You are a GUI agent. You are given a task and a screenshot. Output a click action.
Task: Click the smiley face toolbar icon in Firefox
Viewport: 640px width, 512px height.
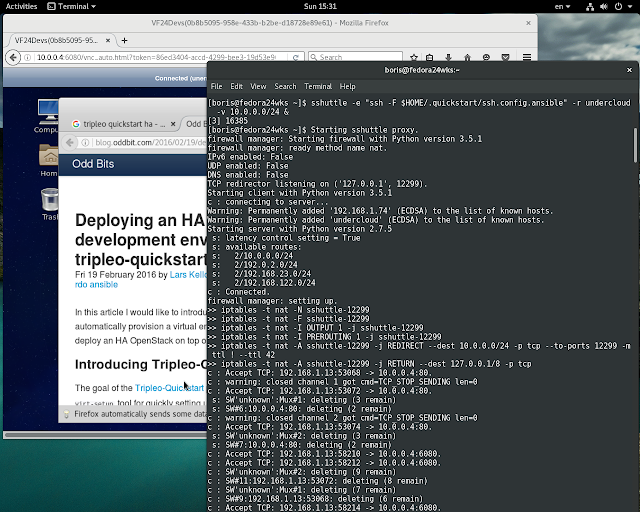point(486,58)
